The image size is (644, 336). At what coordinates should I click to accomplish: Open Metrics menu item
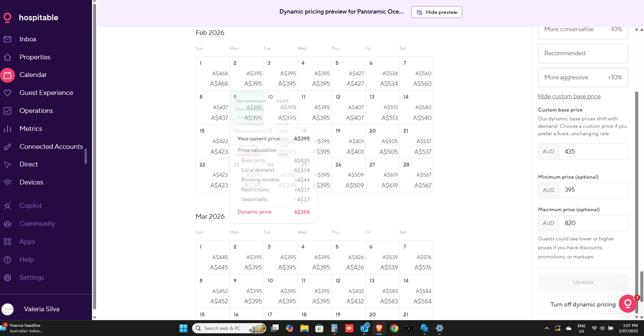(x=31, y=129)
